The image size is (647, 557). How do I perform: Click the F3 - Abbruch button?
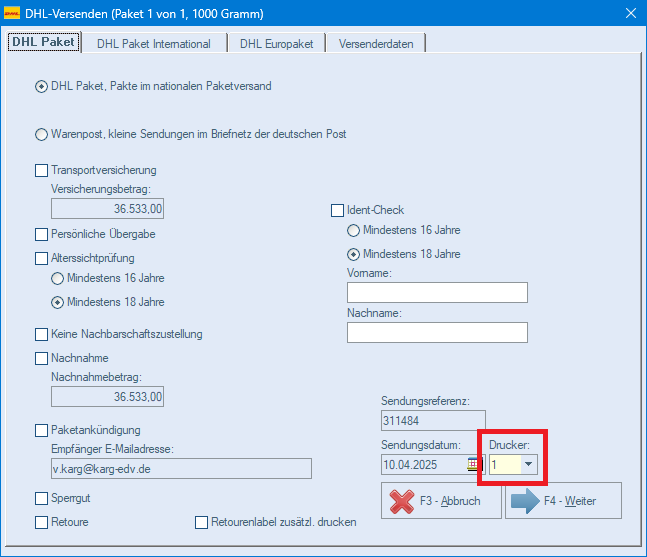[x=441, y=501]
